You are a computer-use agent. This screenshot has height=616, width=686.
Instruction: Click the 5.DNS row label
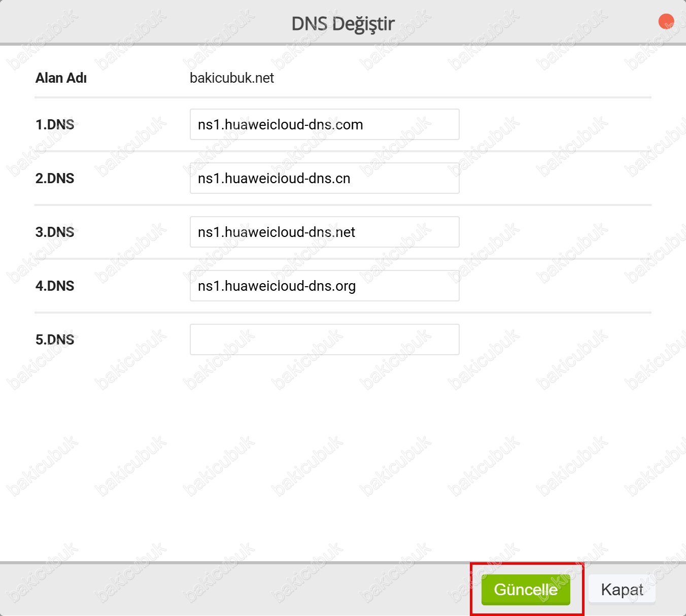55,340
